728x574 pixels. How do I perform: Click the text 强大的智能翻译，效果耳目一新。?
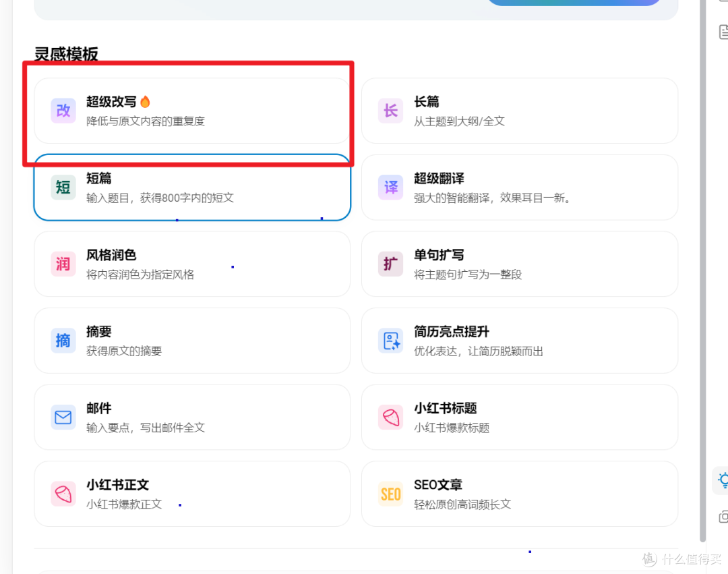pos(493,198)
